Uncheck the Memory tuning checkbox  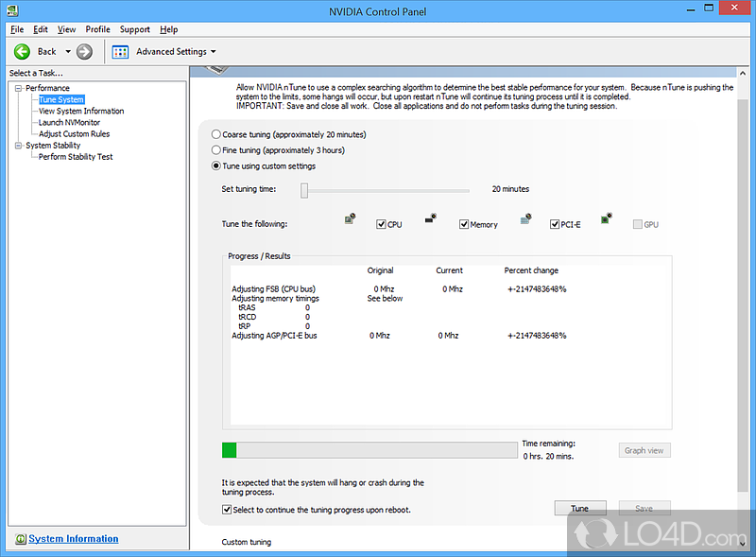tap(465, 225)
